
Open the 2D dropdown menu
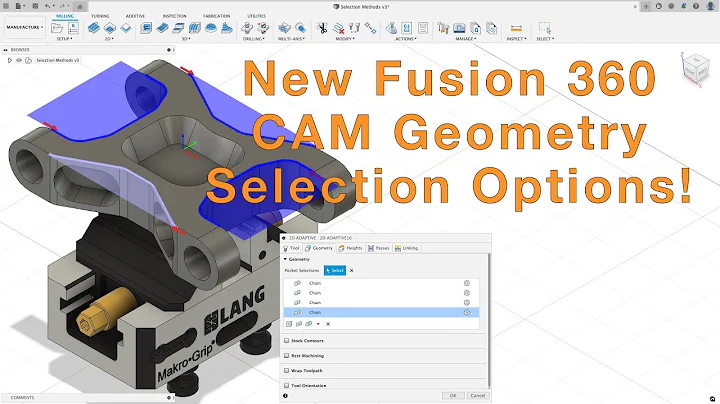pos(109,39)
